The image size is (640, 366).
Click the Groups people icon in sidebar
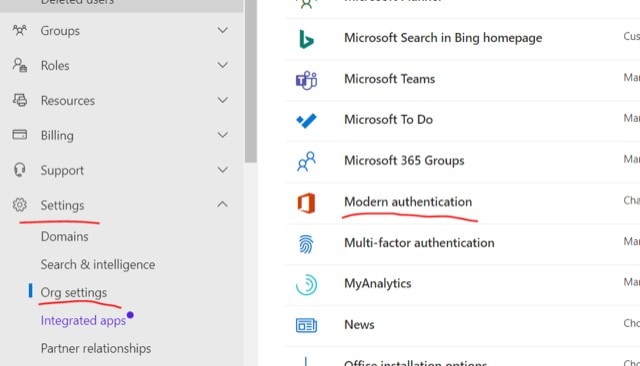tap(20, 30)
